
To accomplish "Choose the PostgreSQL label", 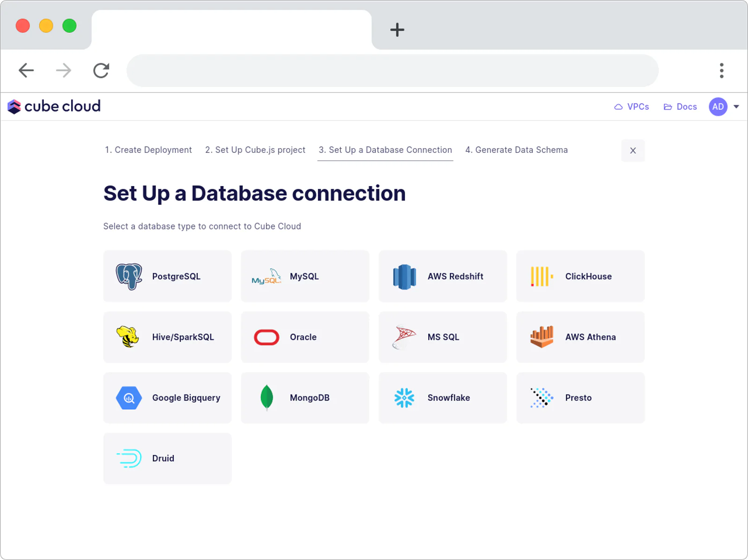I will point(176,276).
